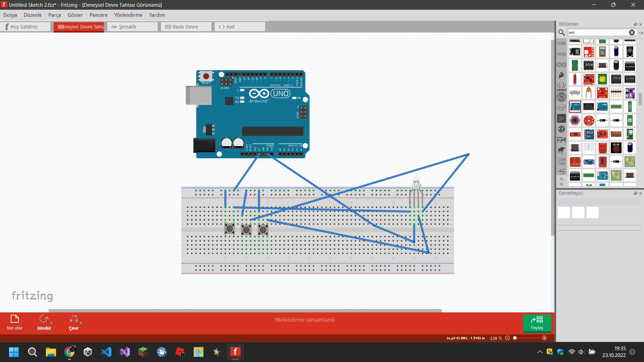Click the zoom out minus button
Screen dimensions: 644x362
tap(507, 338)
